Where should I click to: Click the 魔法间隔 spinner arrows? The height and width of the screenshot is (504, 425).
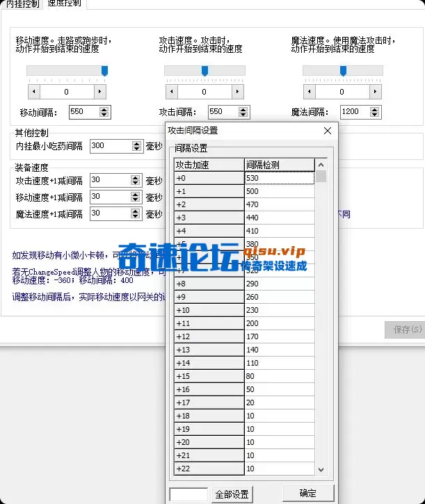coord(374,112)
